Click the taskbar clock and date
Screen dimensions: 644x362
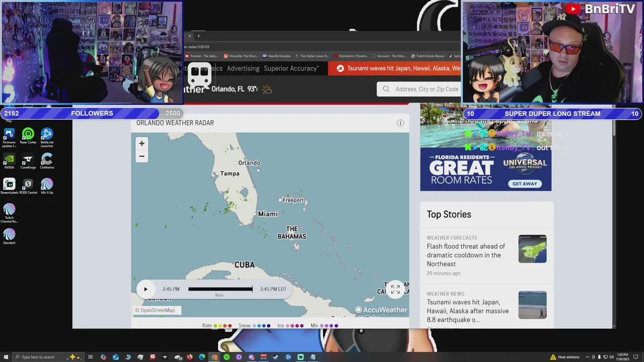(622, 357)
